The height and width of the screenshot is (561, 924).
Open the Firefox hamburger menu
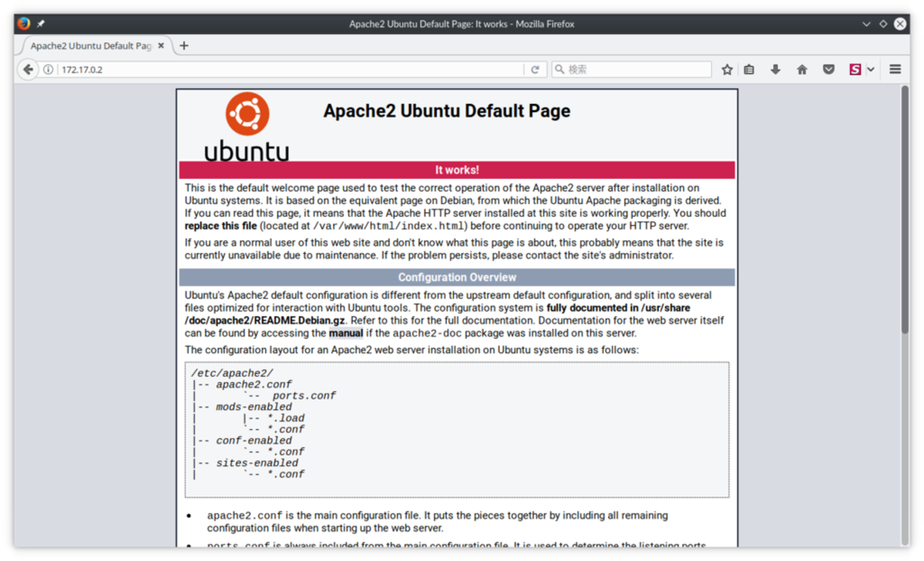click(895, 70)
